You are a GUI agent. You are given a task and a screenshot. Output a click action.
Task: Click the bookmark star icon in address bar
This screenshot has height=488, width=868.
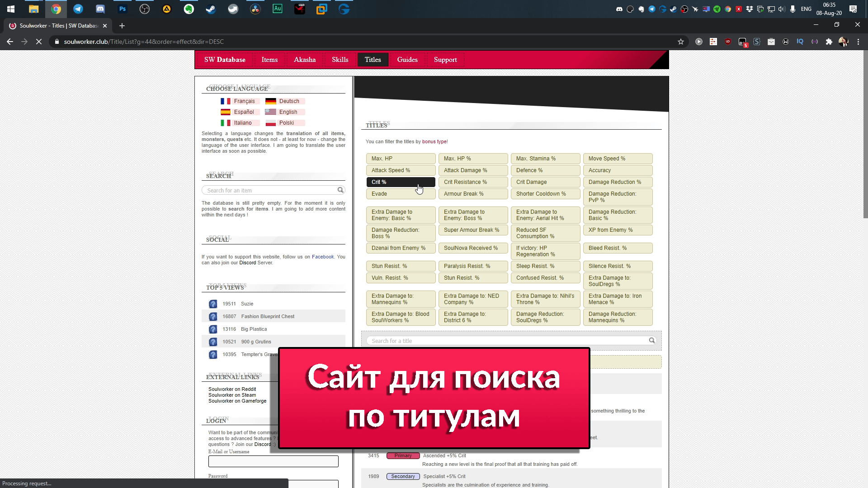(681, 42)
